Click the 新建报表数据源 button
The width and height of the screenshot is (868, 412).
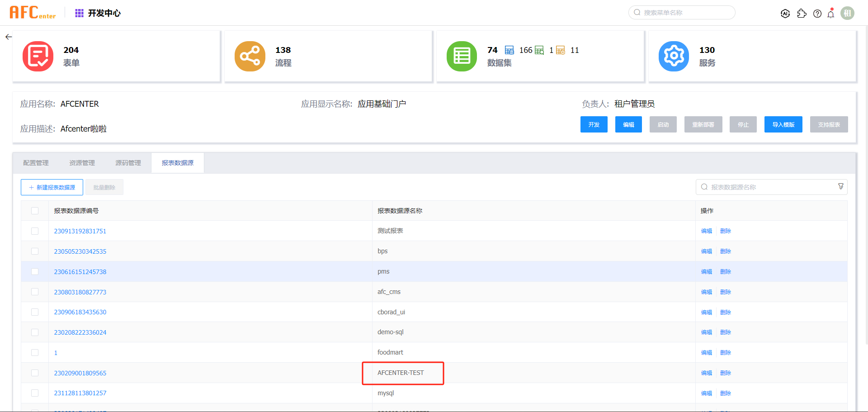[52, 187]
